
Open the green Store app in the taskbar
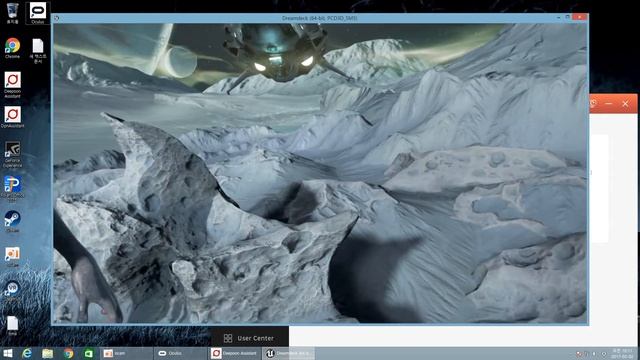point(89,353)
